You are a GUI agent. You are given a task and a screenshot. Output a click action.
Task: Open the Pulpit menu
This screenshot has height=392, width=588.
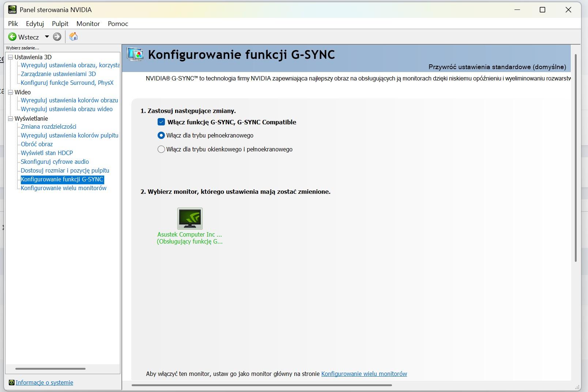(60, 24)
